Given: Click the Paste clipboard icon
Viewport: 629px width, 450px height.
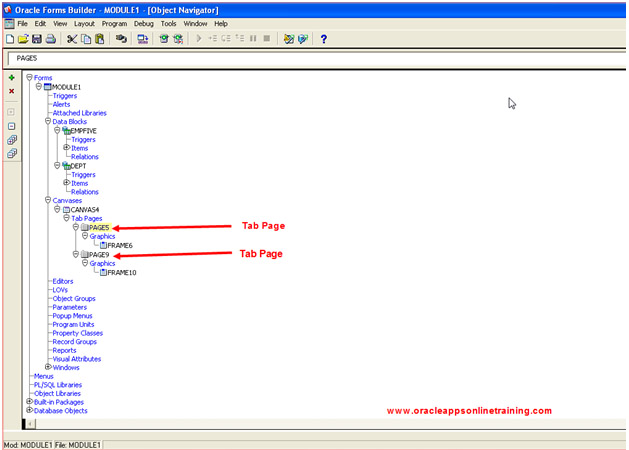Looking at the screenshot, I should click(x=99, y=39).
